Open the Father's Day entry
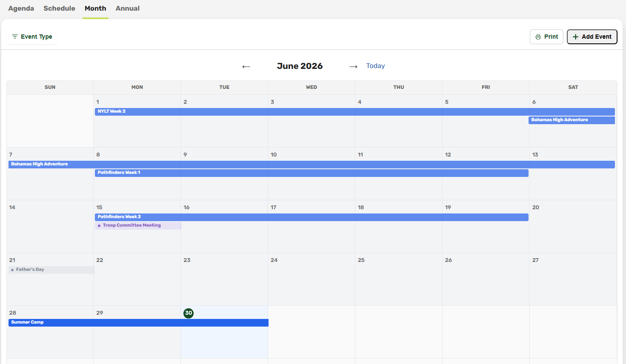Image resolution: width=626 pixels, height=364 pixels. [51, 270]
